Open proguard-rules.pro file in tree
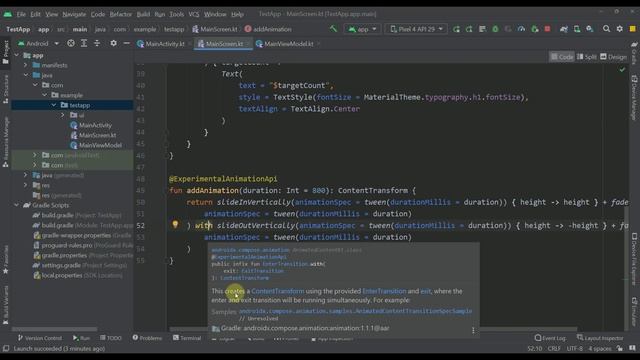The image size is (640, 360). 83,245
